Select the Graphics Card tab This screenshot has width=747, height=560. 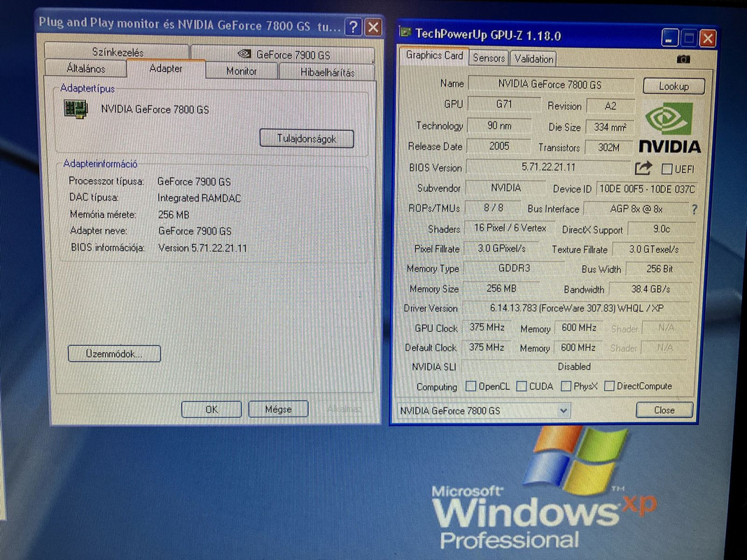click(434, 56)
